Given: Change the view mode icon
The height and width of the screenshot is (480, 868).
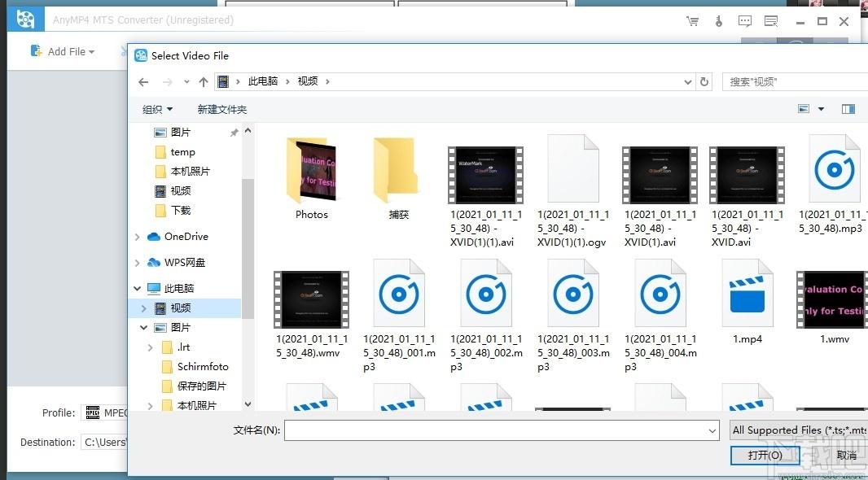Looking at the screenshot, I should (x=804, y=109).
